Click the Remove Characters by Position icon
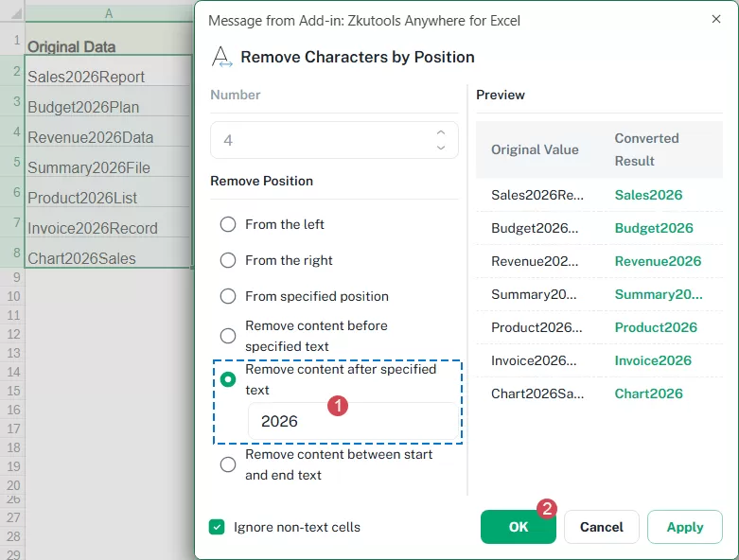The image size is (739, 560). (221, 57)
